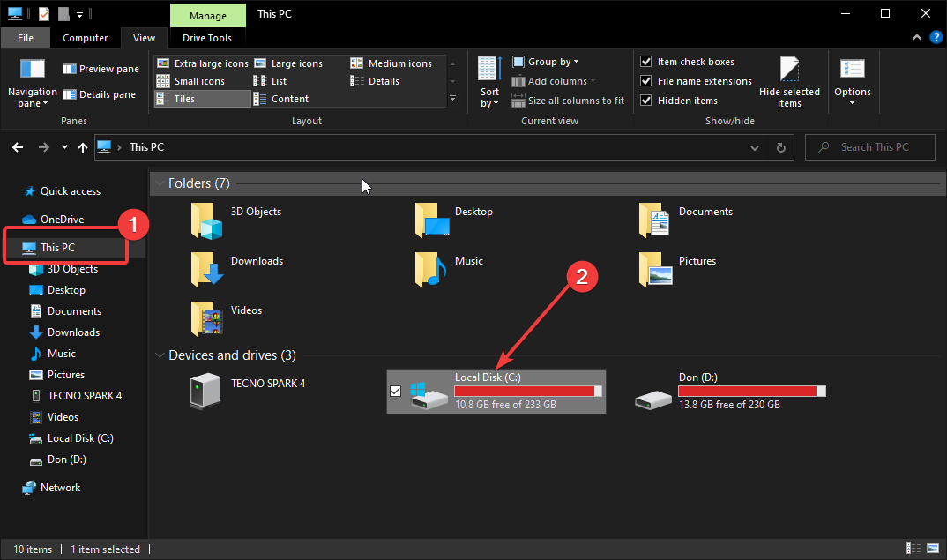Select the Pictures folder tile
Screen dimensions: 947x560
point(678,270)
